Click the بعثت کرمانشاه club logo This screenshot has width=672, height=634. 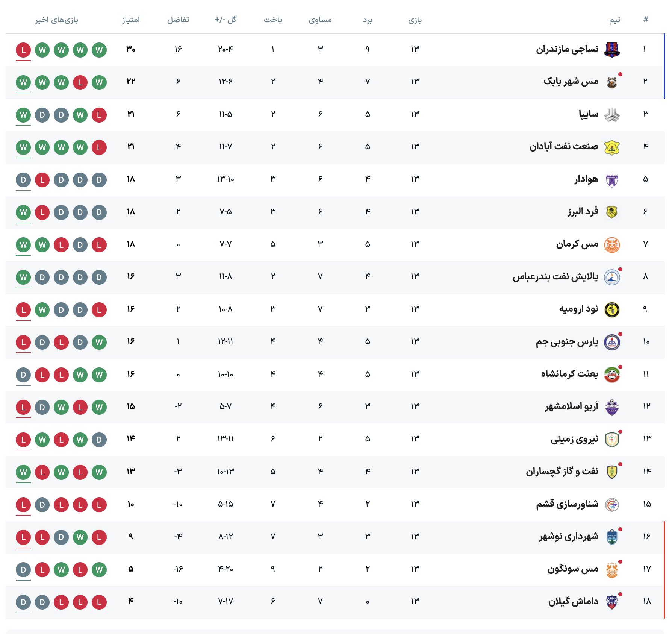click(x=611, y=375)
